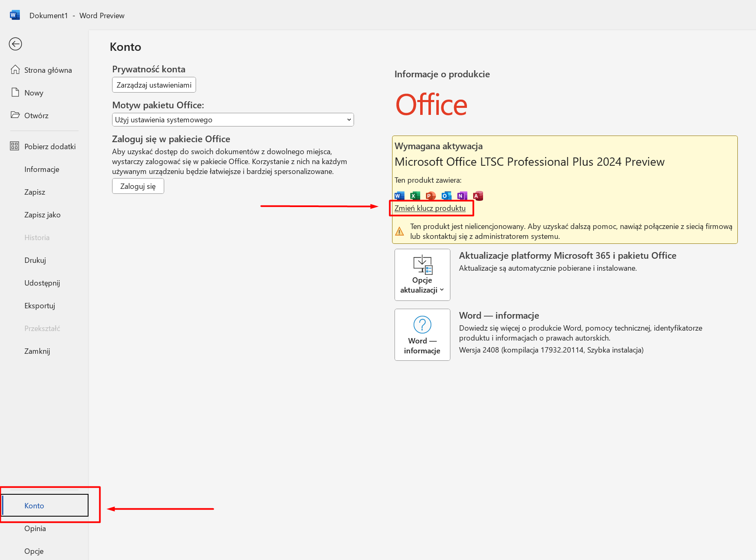The image size is (756, 560).
Task: Click 'Dokument1 - Word Preview' title
Action: tap(77, 15)
